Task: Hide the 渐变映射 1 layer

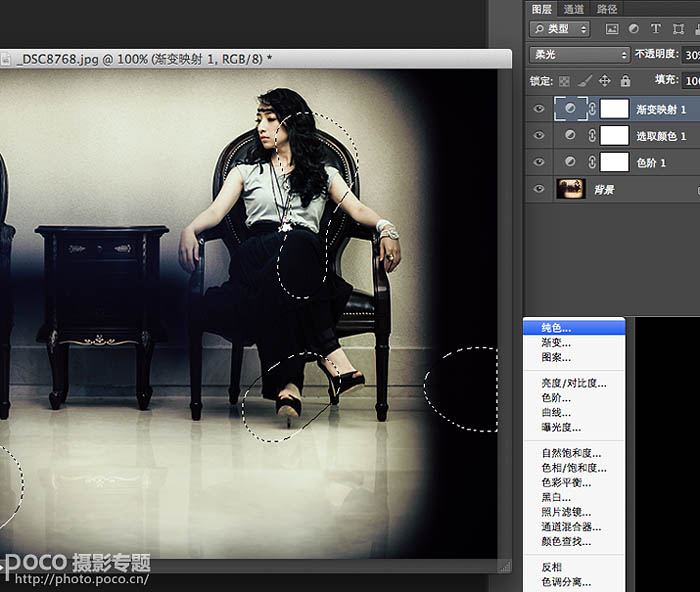Action: point(540,108)
